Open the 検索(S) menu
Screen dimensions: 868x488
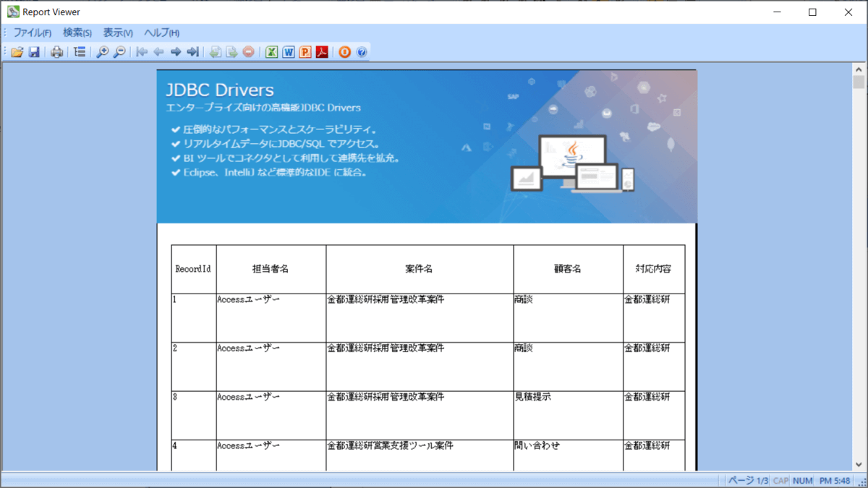click(x=77, y=33)
